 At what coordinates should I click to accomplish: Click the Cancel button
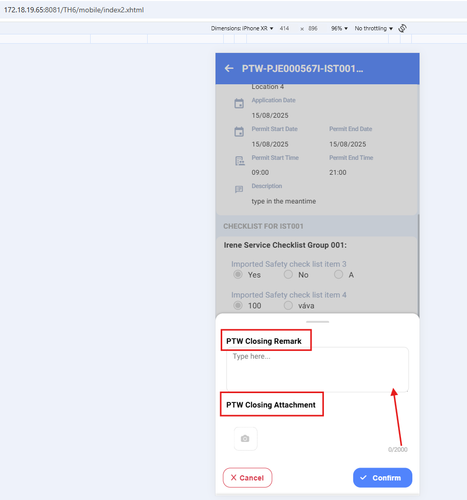tap(247, 478)
